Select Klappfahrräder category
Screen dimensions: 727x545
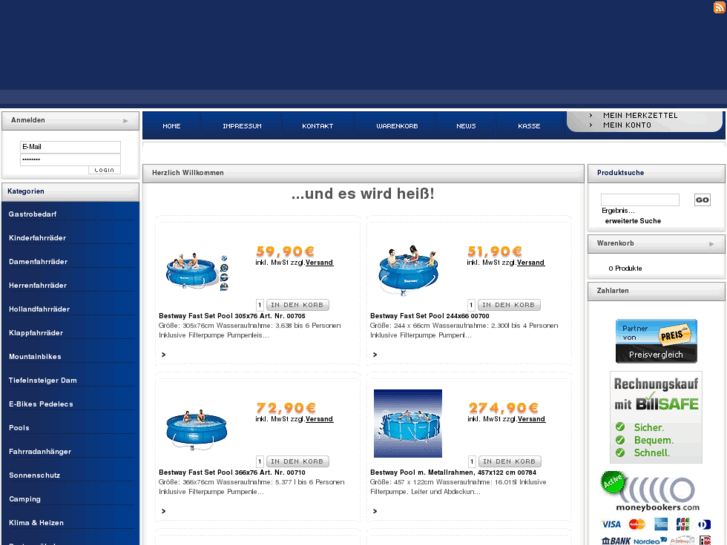36,333
